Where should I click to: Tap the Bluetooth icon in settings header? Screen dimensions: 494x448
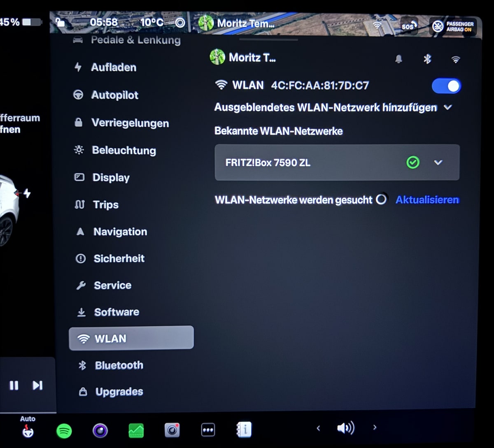[427, 59]
